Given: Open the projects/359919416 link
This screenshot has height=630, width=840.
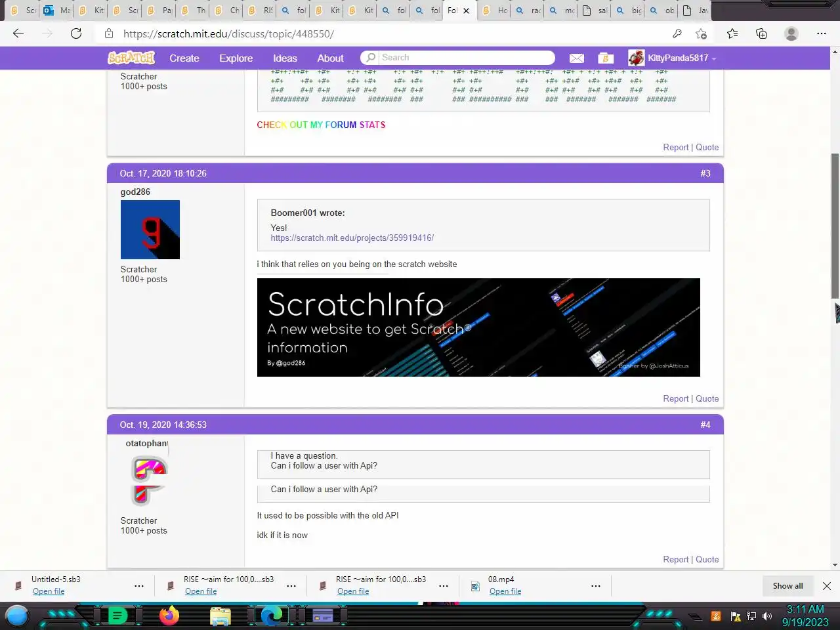Looking at the screenshot, I should [x=352, y=238].
